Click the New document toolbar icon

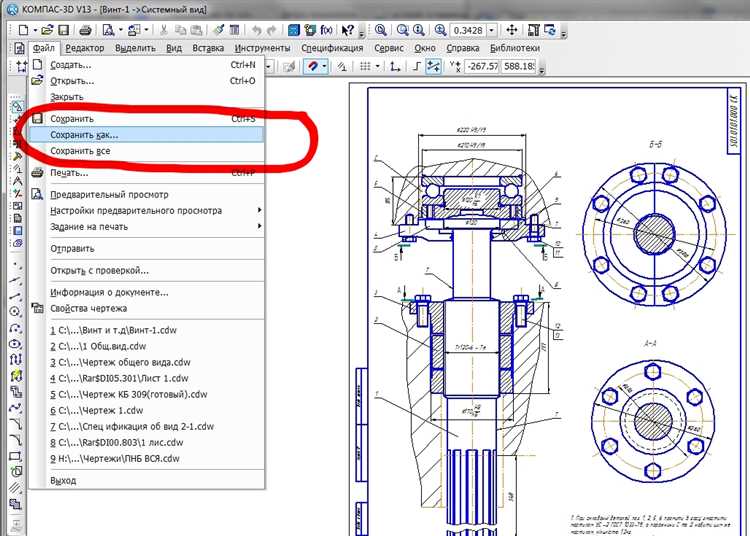[23, 31]
